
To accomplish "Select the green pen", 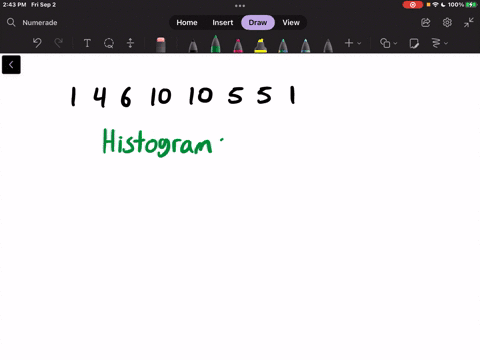I will point(215,44).
